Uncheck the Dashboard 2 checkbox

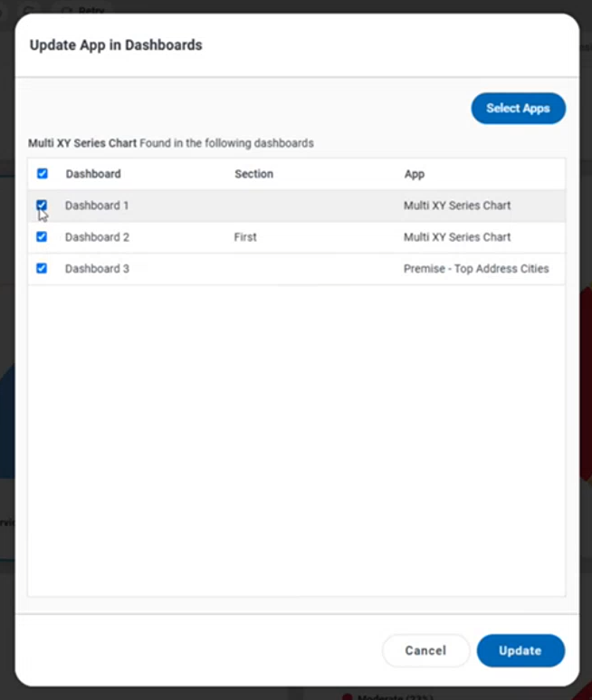point(42,237)
